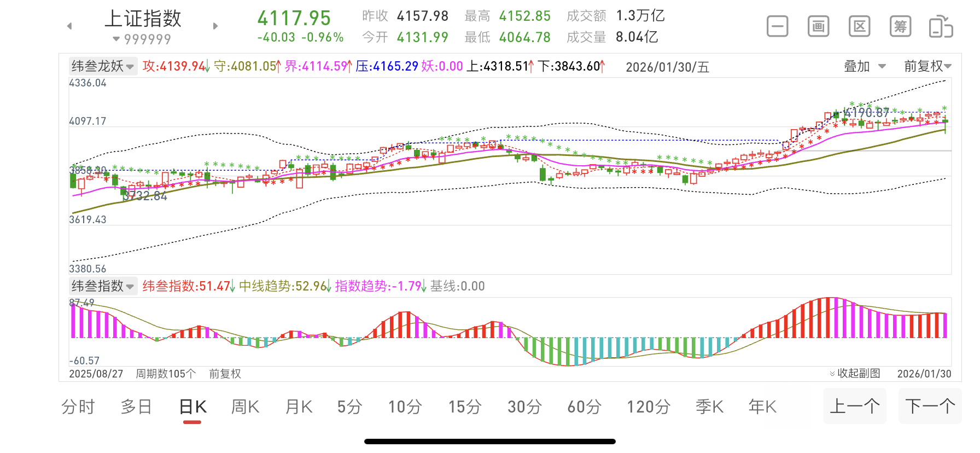Open the 纬叁指数 sub-indicator dropdown
This screenshot has width=980, height=453.
click(103, 286)
